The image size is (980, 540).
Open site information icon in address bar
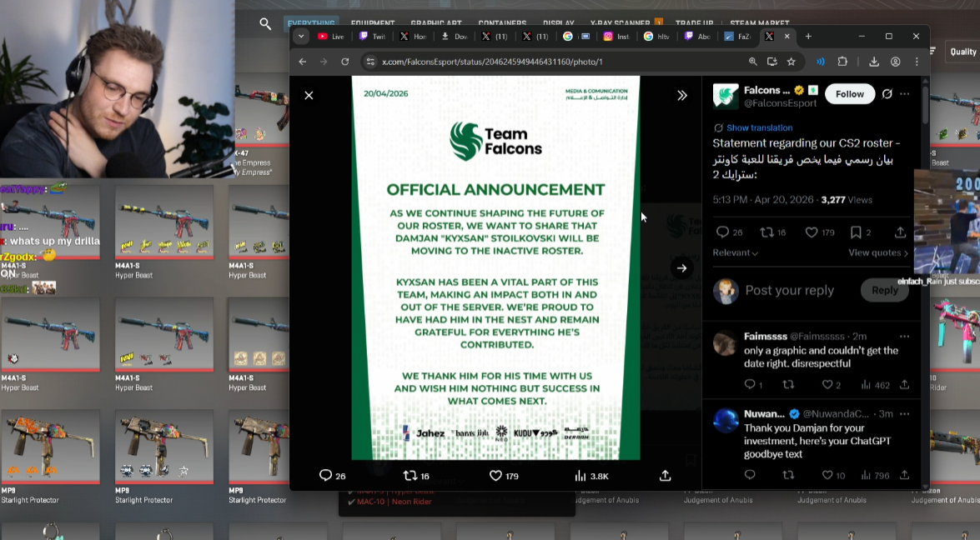(x=370, y=62)
